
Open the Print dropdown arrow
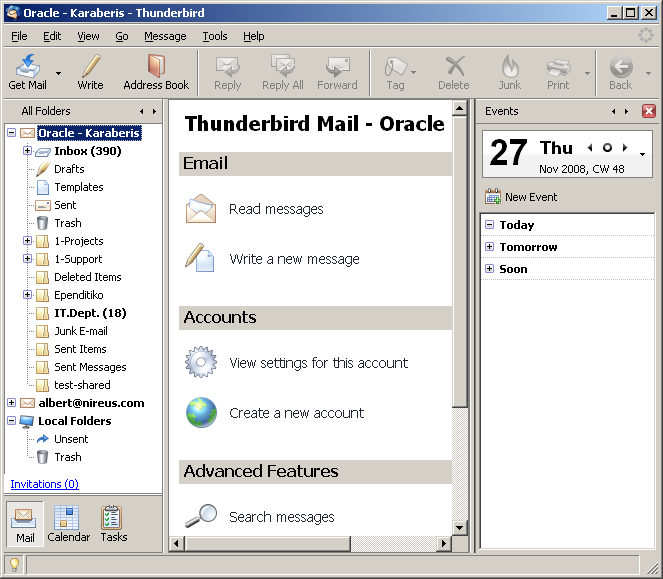[x=587, y=74]
